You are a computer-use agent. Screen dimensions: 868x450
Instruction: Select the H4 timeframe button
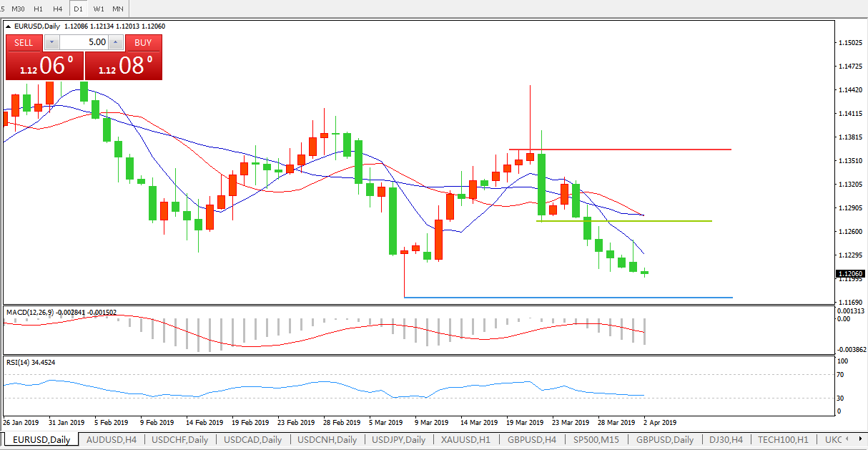(x=58, y=9)
